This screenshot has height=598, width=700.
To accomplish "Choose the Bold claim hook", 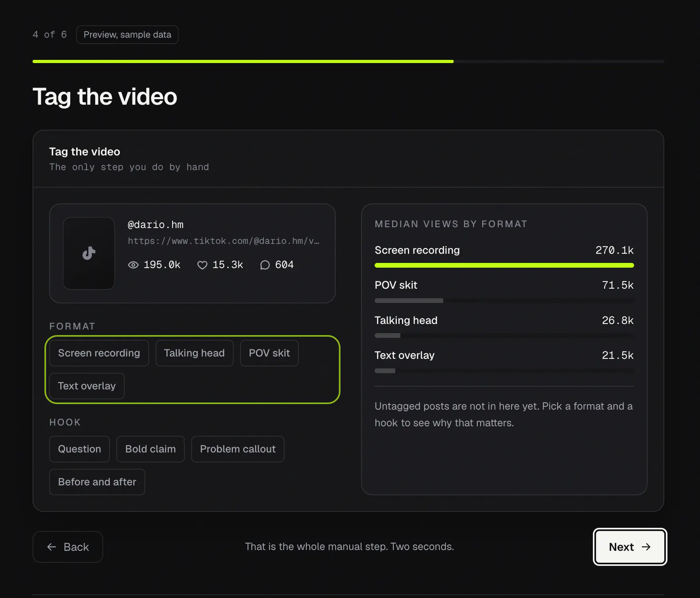I will tap(150, 449).
